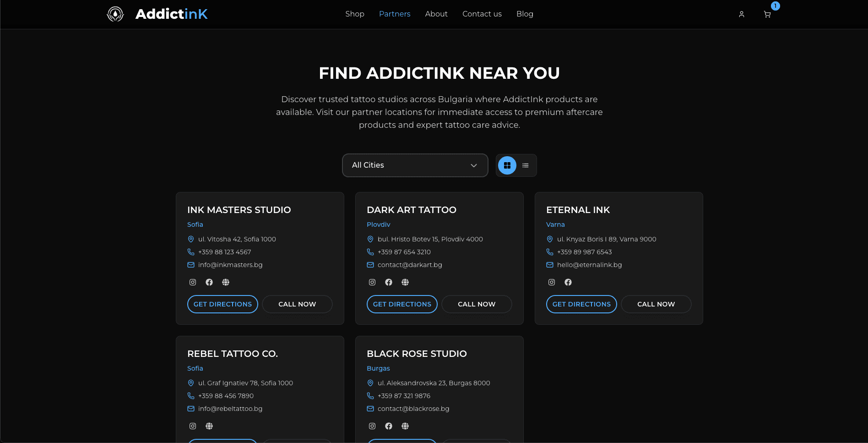Image resolution: width=868 pixels, height=443 pixels.
Task: Click address ul. Vitosha 42, Sofia 1000
Action: 237,239
